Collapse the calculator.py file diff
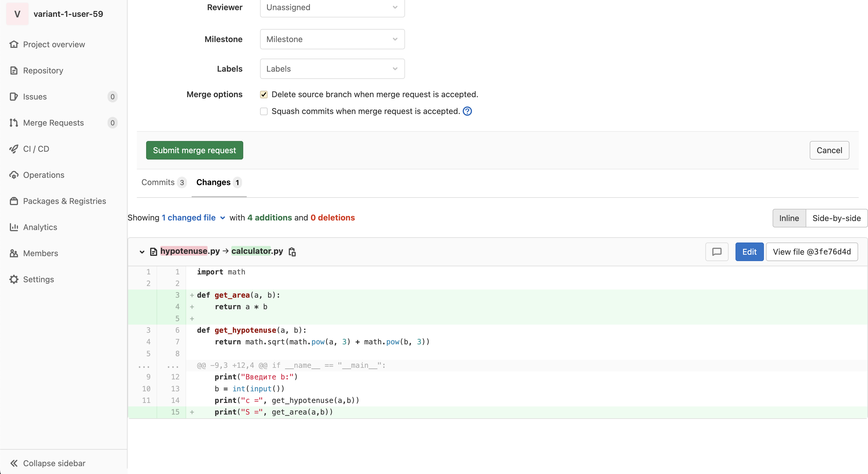Image resolution: width=868 pixels, height=474 pixels. [x=142, y=252]
